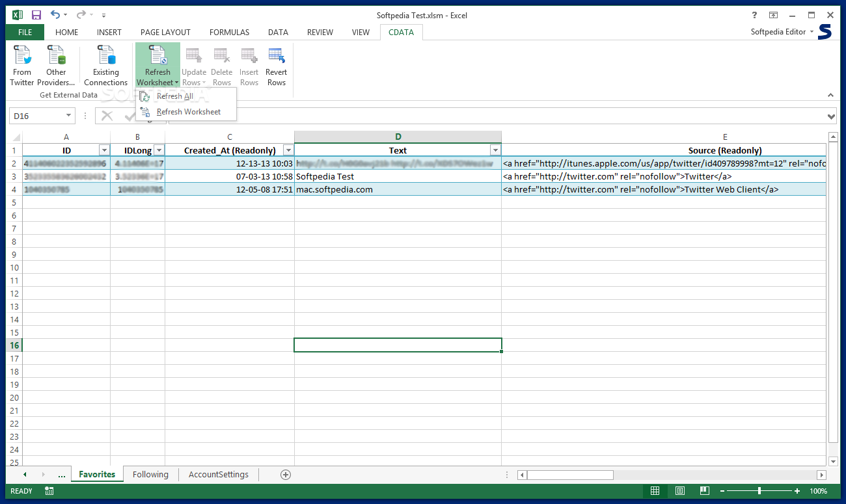
Task: Zoom in with the plus button
Action: 797,491
